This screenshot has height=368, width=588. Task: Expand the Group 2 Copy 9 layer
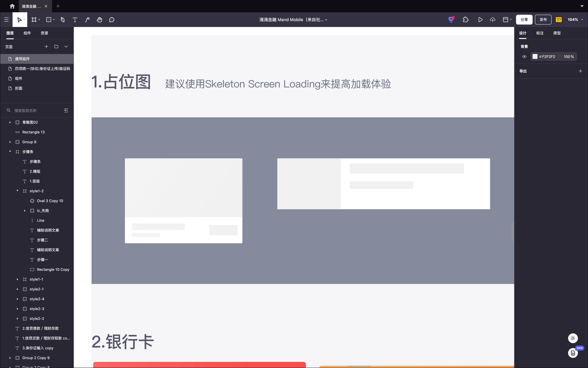coord(10,358)
